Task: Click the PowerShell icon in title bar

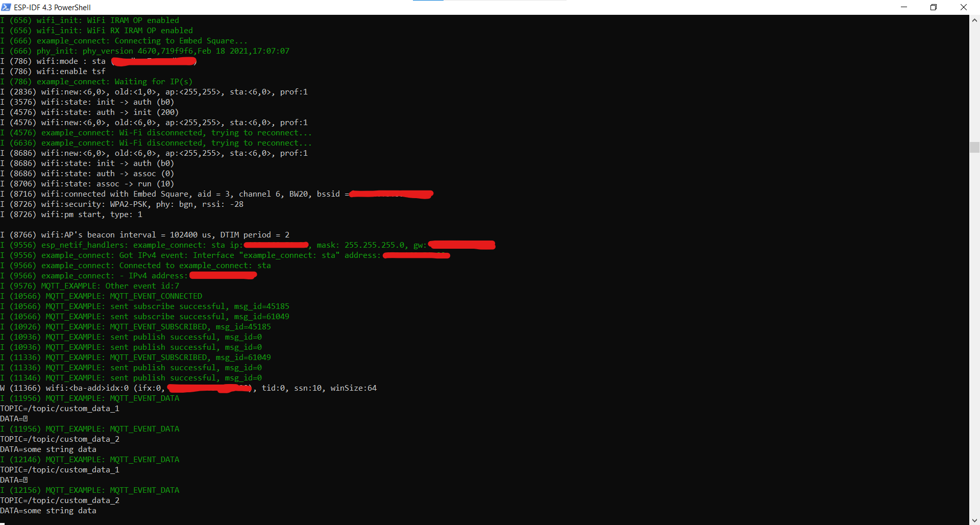Action: click(x=6, y=7)
